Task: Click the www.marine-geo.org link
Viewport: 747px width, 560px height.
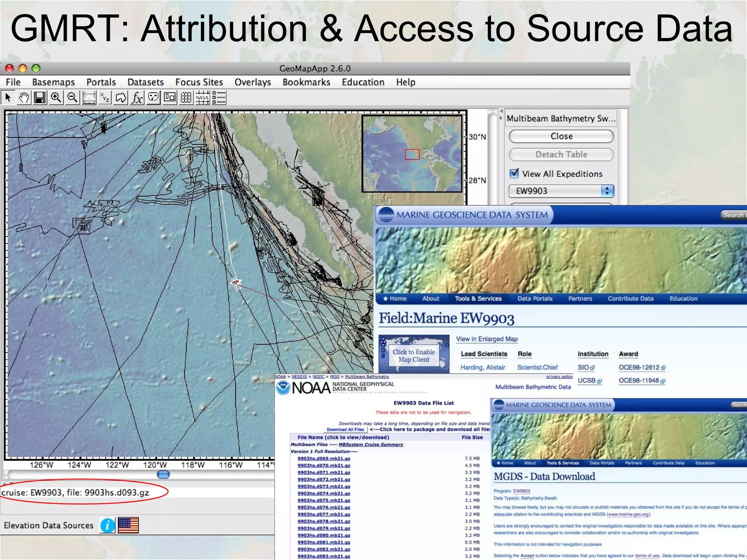Action: (x=628, y=514)
